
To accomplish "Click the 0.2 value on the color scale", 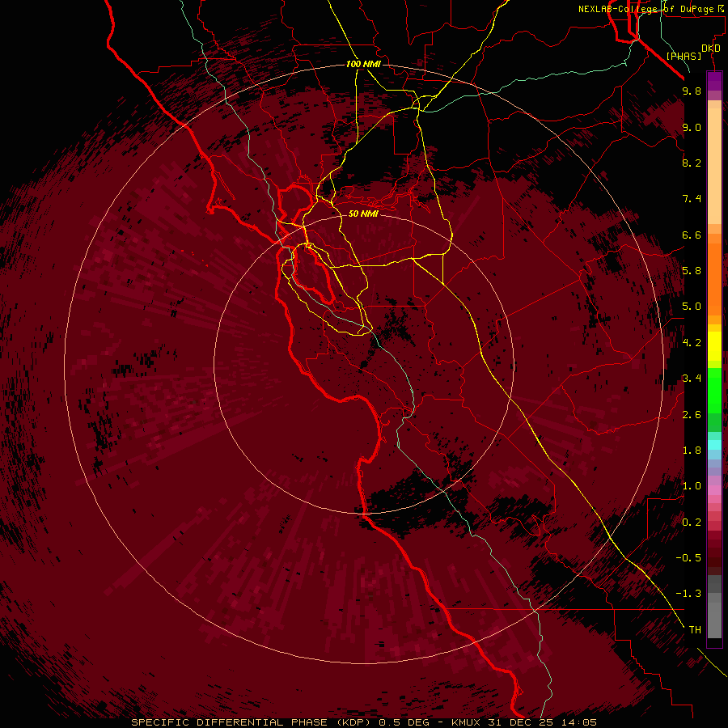I will tap(692, 523).
